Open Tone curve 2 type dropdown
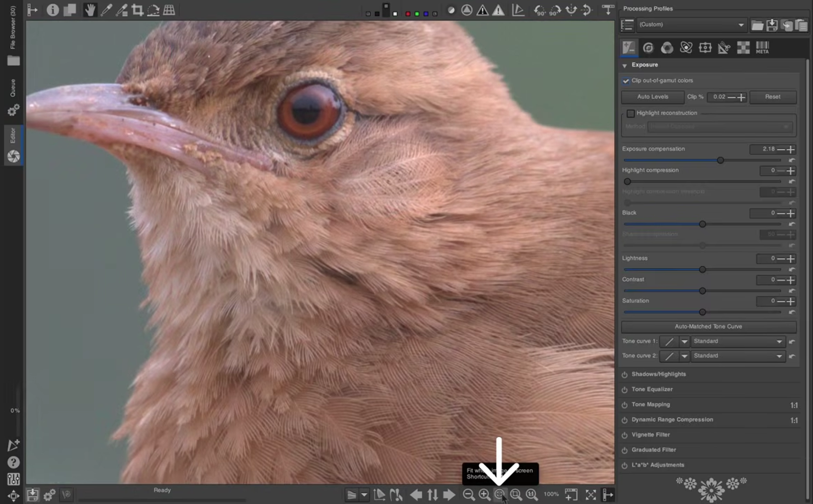The height and width of the screenshot is (504, 813). point(684,356)
